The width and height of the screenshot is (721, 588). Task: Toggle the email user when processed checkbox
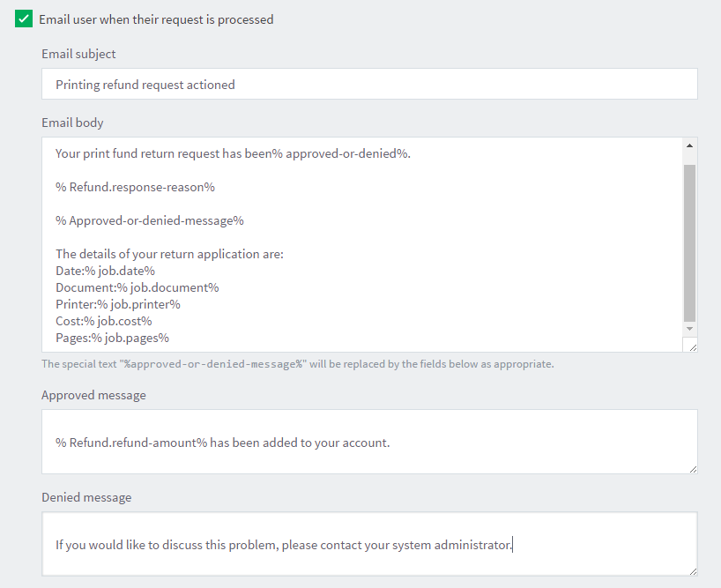click(24, 19)
